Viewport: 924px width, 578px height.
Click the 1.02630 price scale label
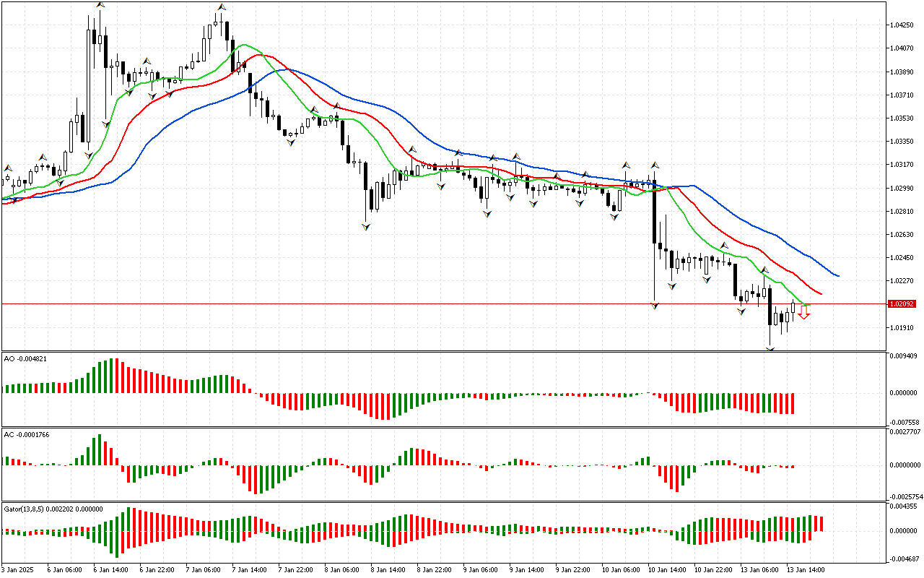[x=902, y=234]
